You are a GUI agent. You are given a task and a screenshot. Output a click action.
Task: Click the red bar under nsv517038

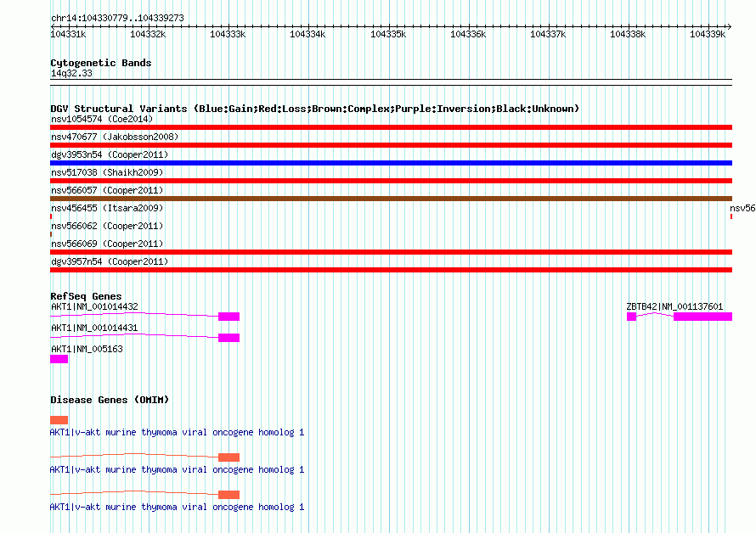pyautogui.click(x=391, y=181)
